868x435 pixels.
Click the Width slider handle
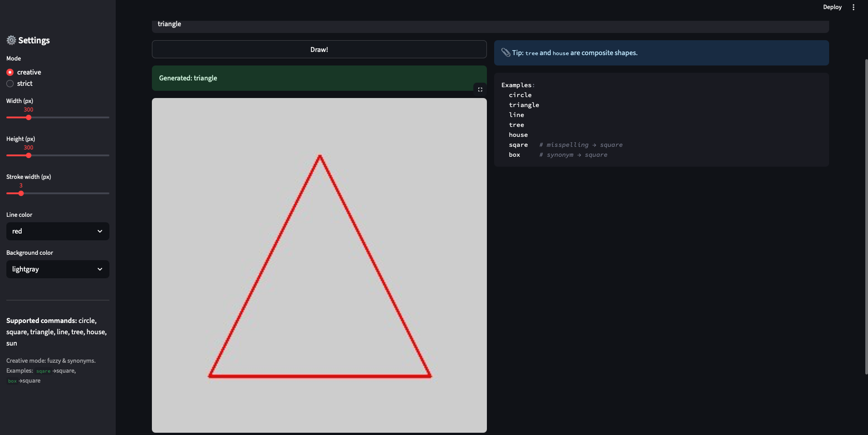[28, 117]
